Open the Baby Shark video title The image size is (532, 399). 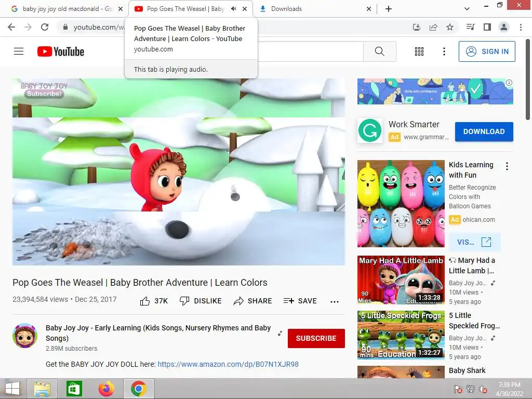pyautogui.click(x=467, y=370)
